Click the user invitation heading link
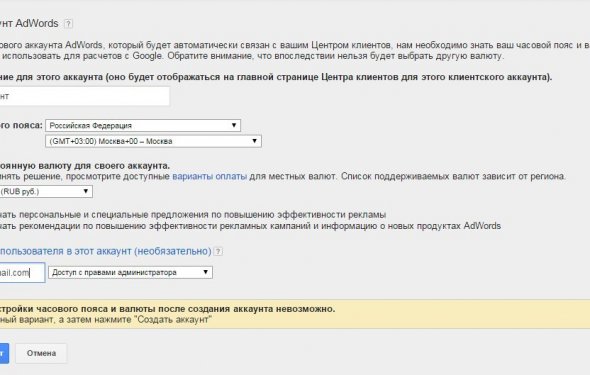 (105, 251)
